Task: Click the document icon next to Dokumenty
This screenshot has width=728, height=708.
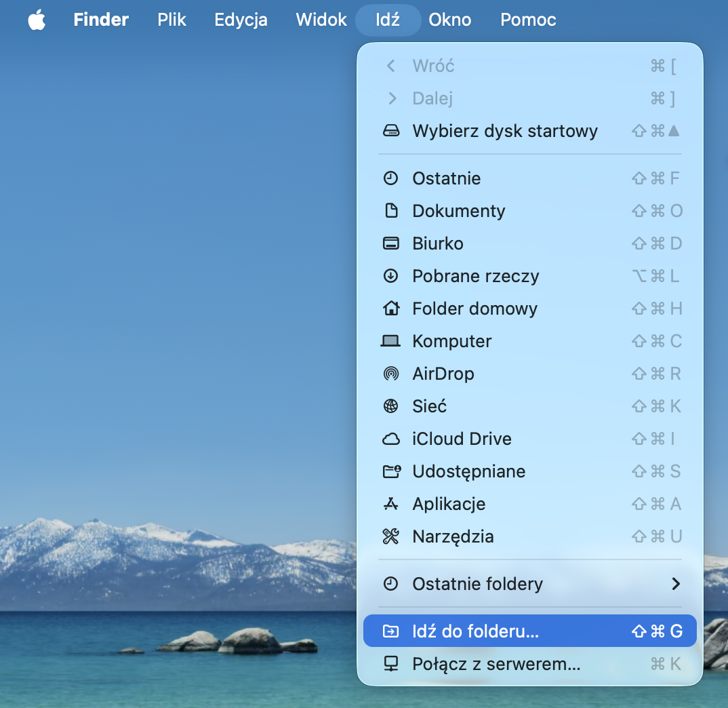Action: [x=391, y=211]
